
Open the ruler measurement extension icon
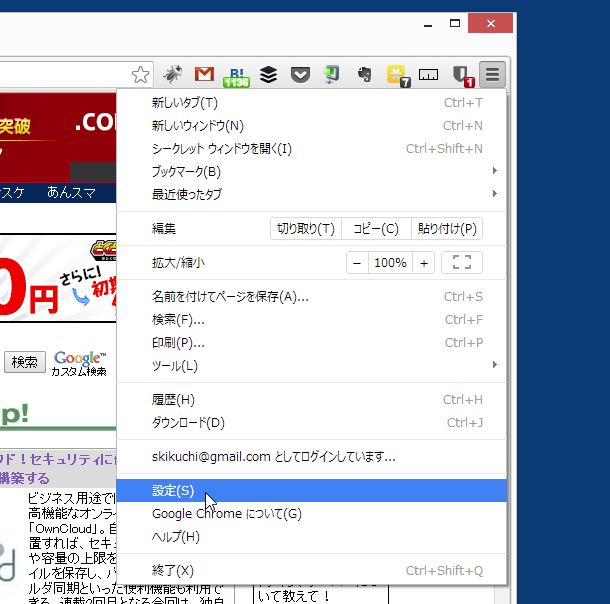click(x=428, y=74)
